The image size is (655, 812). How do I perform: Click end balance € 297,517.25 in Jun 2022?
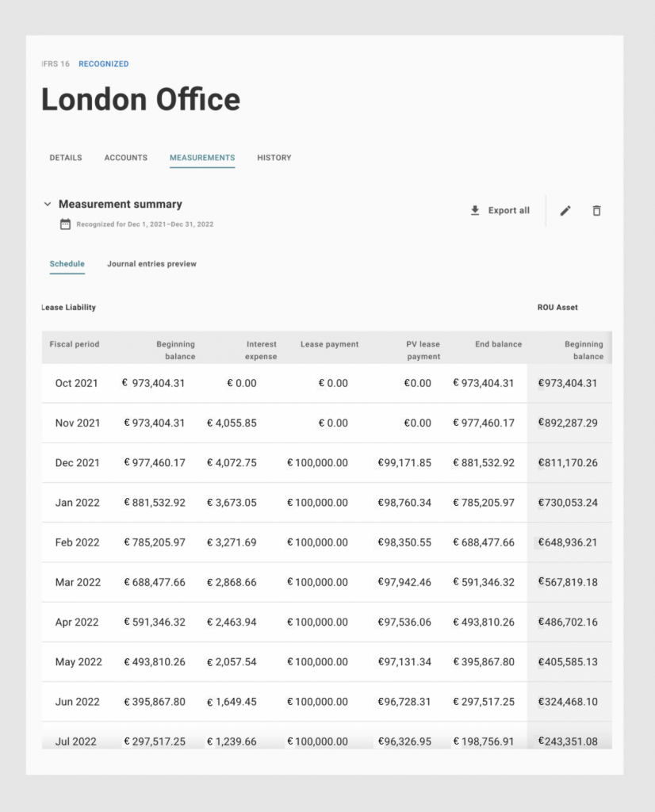(x=484, y=703)
